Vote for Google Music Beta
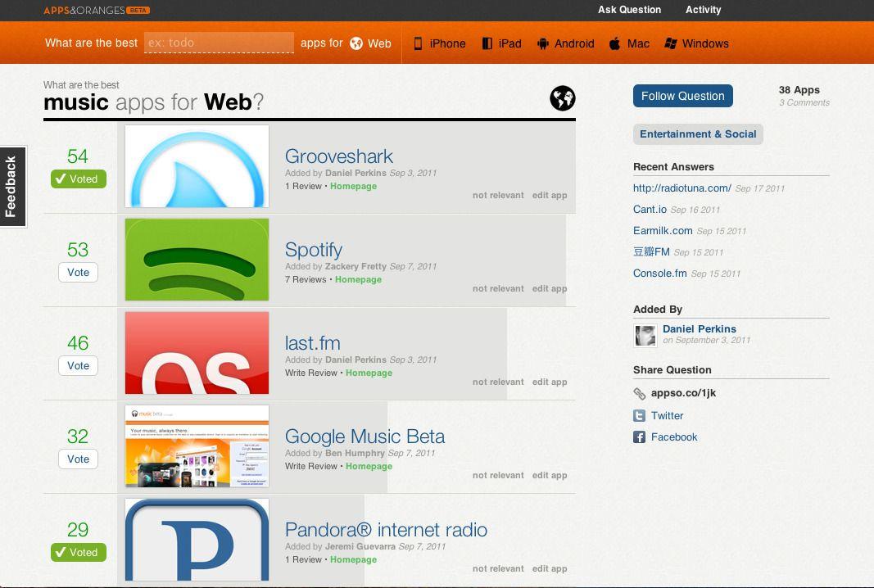This screenshot has height=588, width=874. pyautogui.click(x=78, y=459)
